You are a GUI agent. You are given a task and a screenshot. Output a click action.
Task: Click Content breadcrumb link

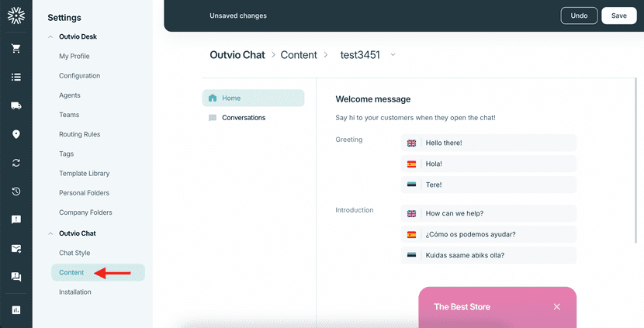[299, 55]
